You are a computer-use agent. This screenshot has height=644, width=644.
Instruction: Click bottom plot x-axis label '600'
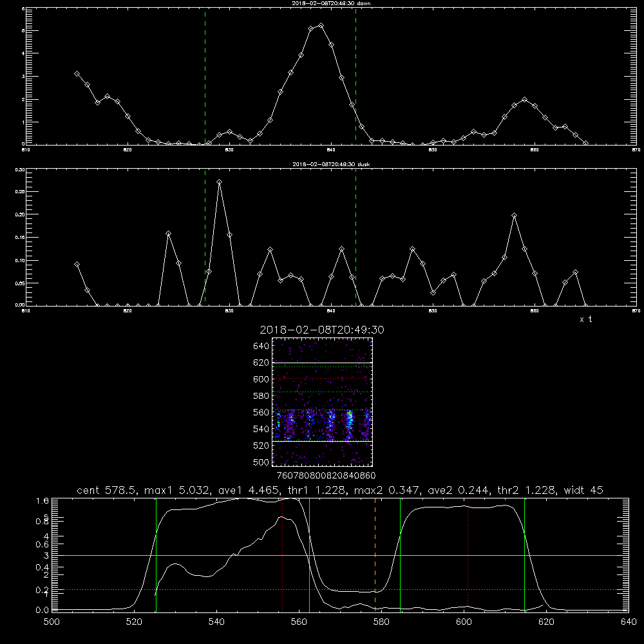[x=464, y=622]
